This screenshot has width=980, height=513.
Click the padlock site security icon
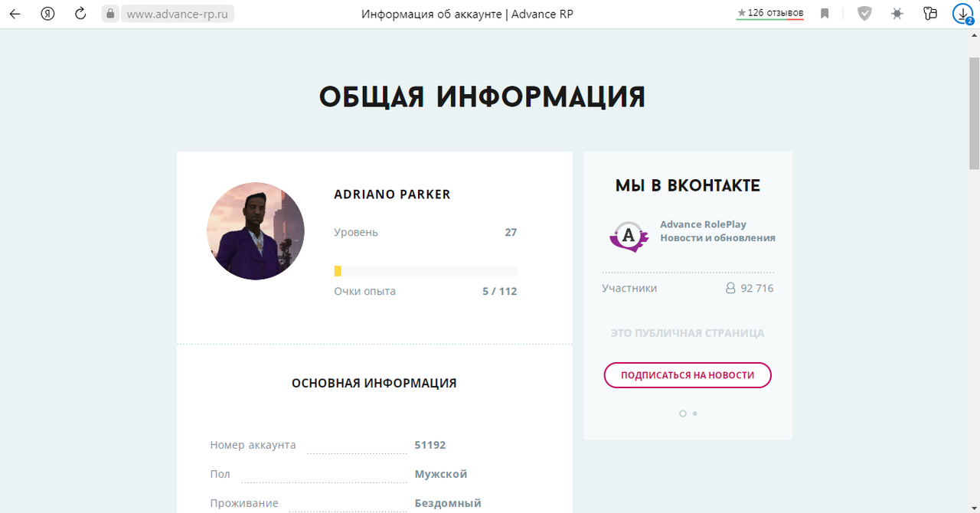click(110, 14)
